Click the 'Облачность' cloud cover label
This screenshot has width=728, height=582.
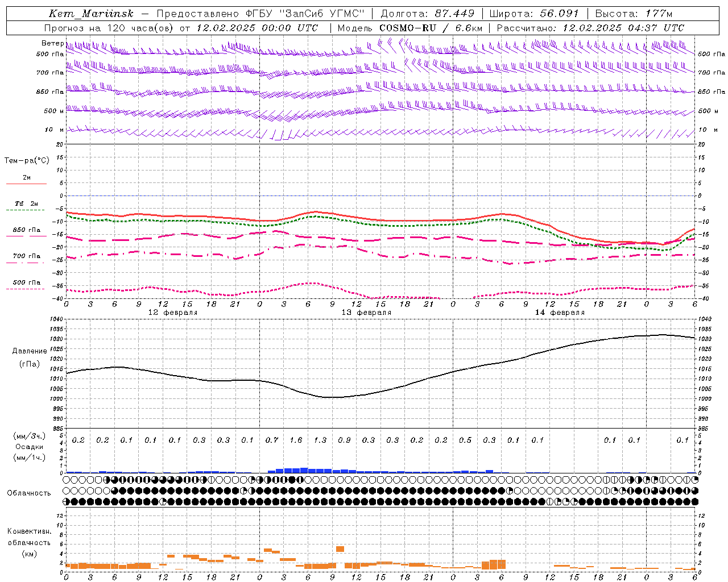pyautogui.click(x=29, y=493)
